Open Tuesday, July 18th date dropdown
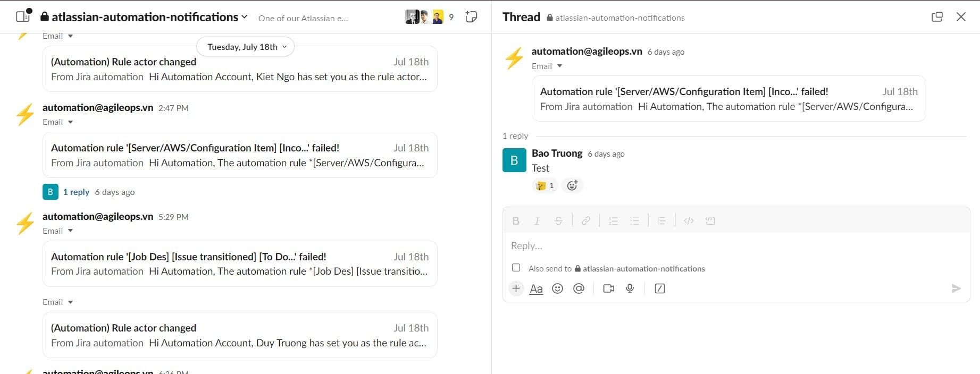This screenshot has width=980, height=374. click(245, 47)
